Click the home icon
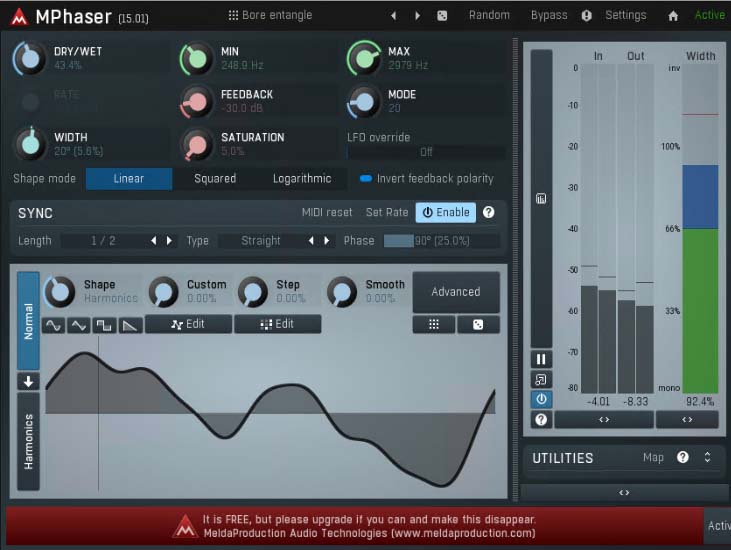Viewport: 731px width, 550px height. [x=673, y=16]
